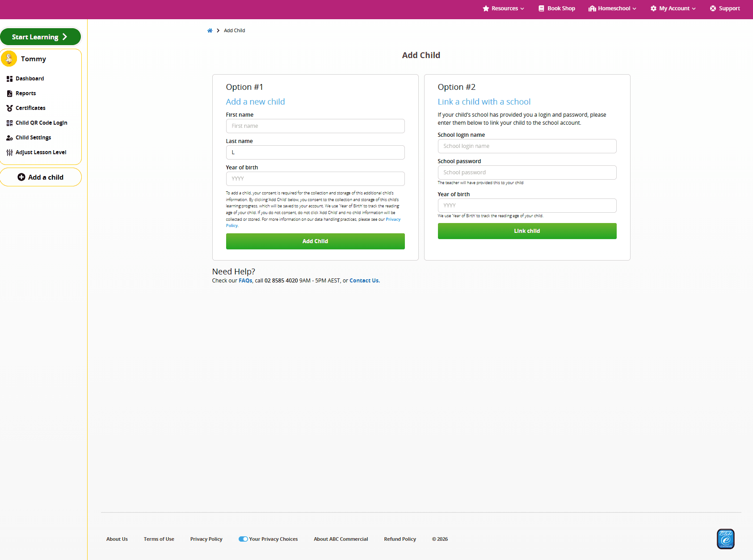This screenshot has width=753, height=560.
Task: Click the Certificates medal icon
Action: 9,108
